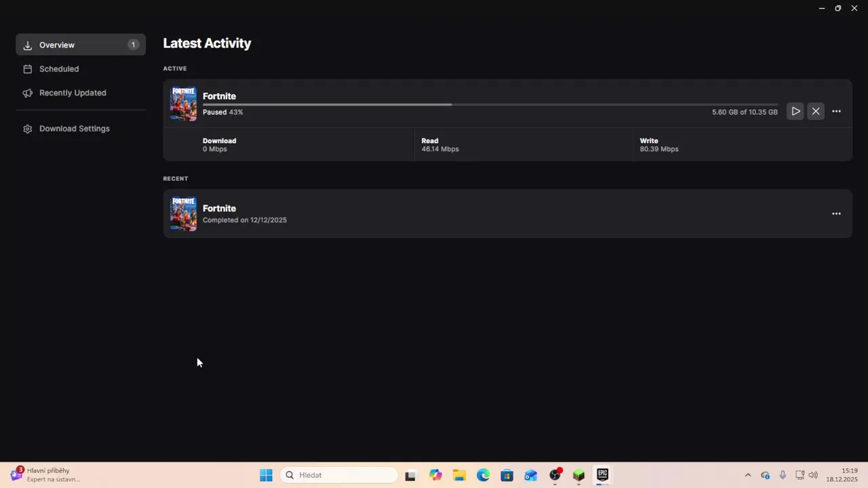Image resolution: width=868 pixels, height=488 pixels.
Task: Click the 'Paused 43%' status text
Action: coord(222,113)
